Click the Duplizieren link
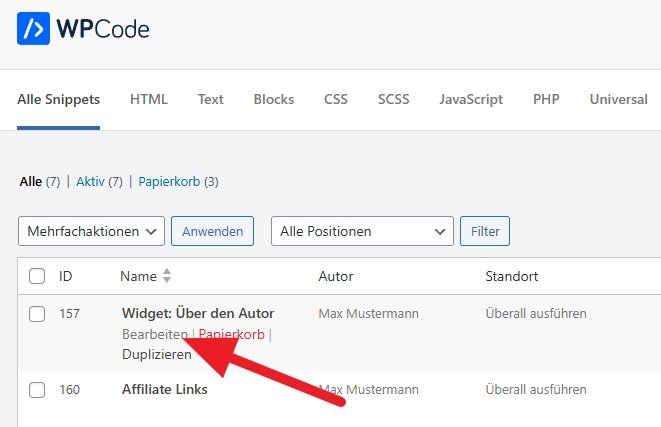This screenshot has width=661, height=427. click(157, 354)
